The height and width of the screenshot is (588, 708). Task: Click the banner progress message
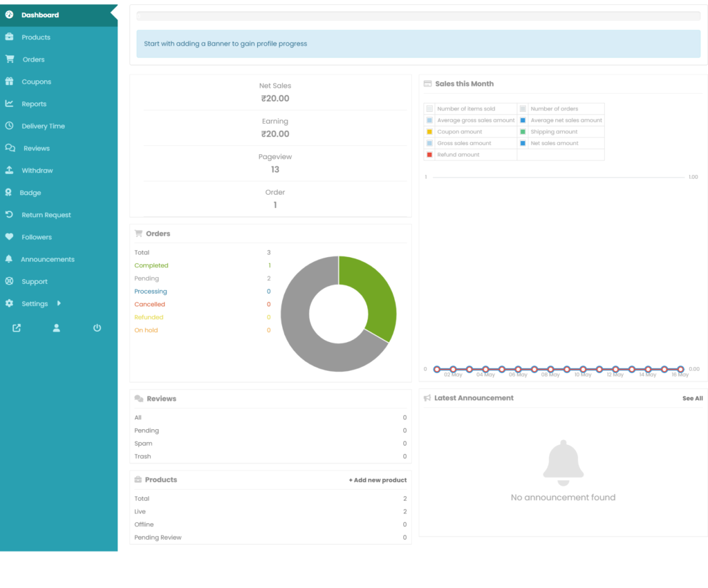pos(418,44)
